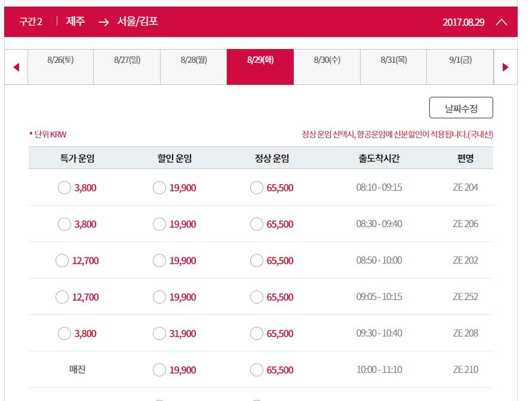Open the 9/1(금) date tab

click(460, 60)
